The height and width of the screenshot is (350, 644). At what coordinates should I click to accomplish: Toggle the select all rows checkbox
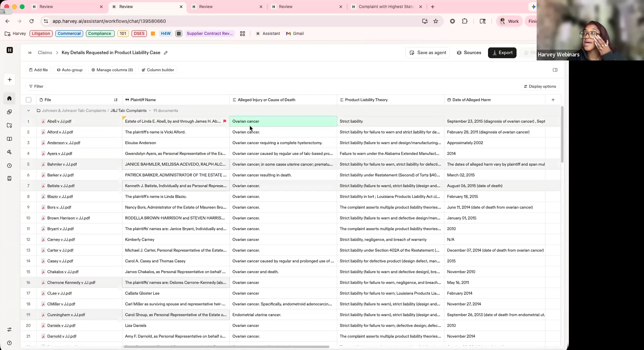29,100
